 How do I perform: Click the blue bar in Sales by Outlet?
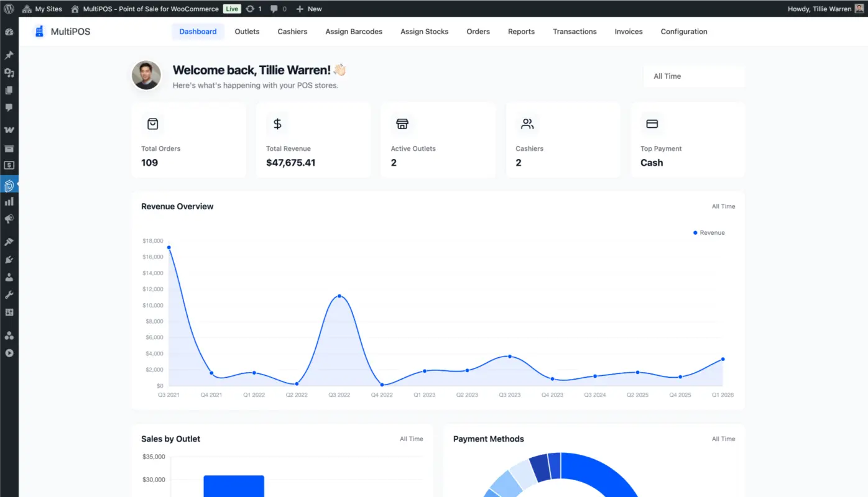click(234, 485)
